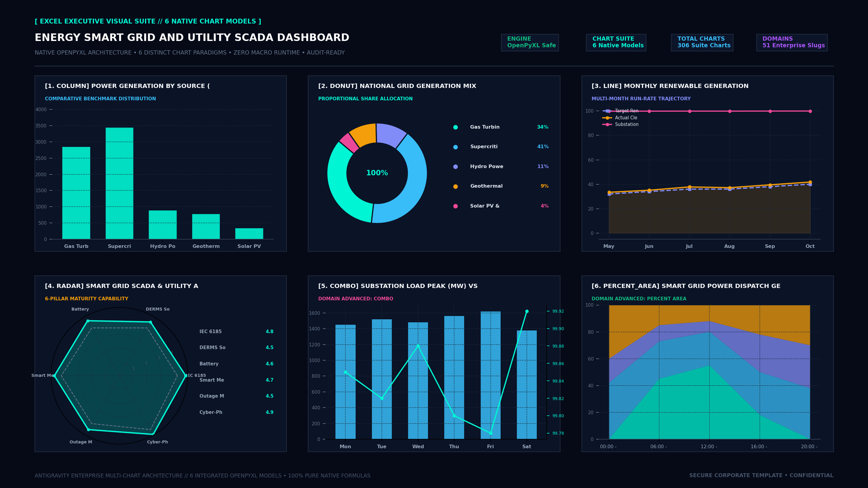Image resolution: width=868 pixels, height=488 pixels.
Task: Click the [5. COMBO] chart title
Action: [x=398, y=286]
